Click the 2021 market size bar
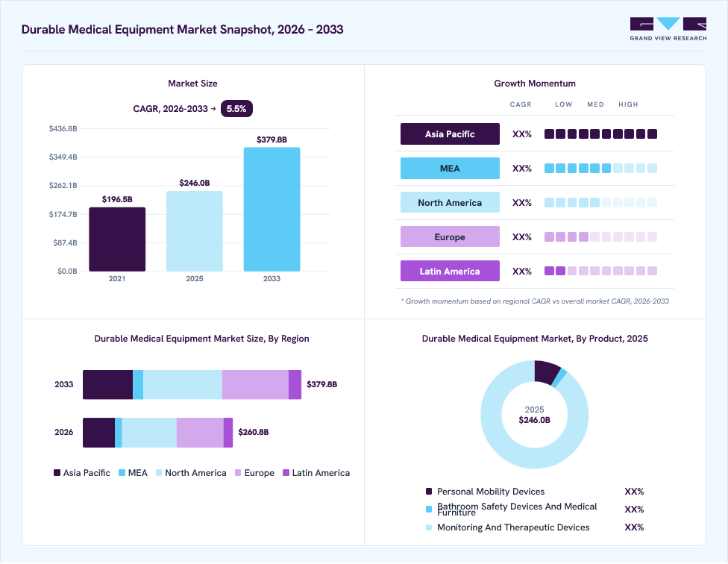The height and width of the screenshot is (564, 728). (117, 239)
